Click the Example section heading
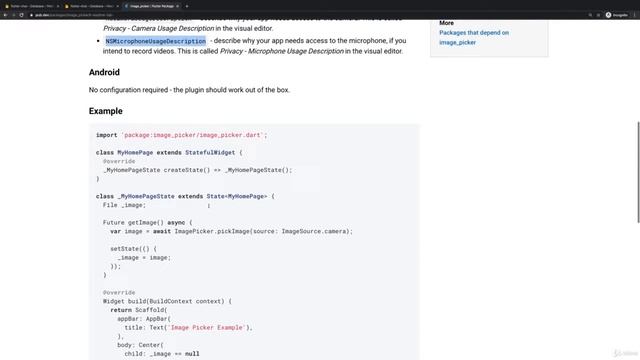Viewport: 640px width, 360px height. click(106, 111)
